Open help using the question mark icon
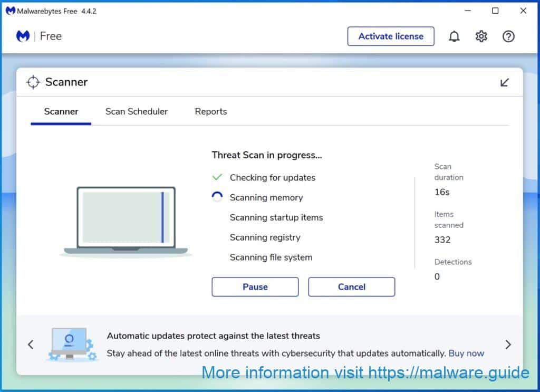The image size is (540, 392). [x=508, y=36]
